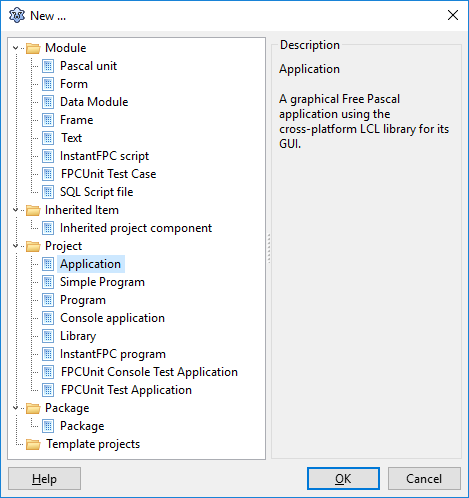469x498 pixels.
Task: Click the SQL Script file icon
Action: 48,192
